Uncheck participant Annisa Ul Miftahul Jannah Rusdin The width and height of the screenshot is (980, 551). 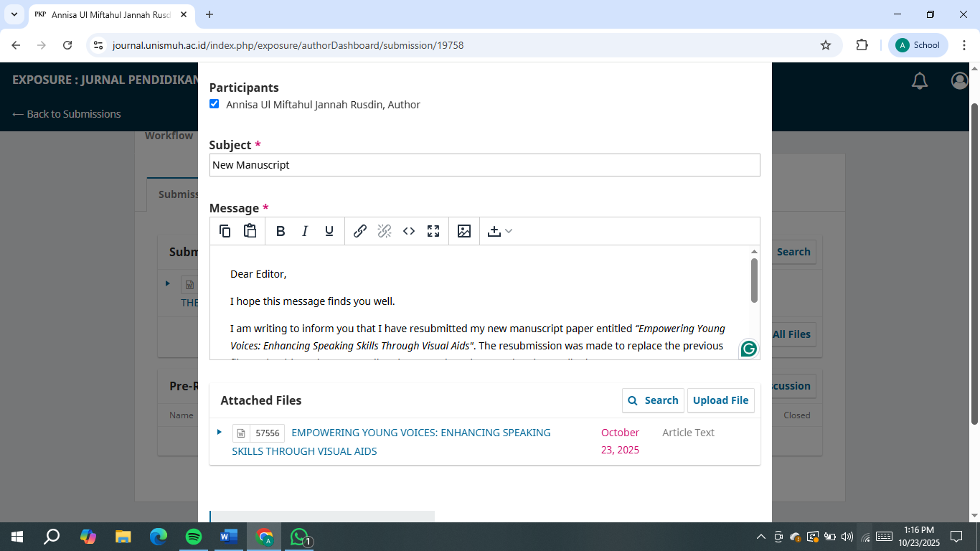pos(214,104)
